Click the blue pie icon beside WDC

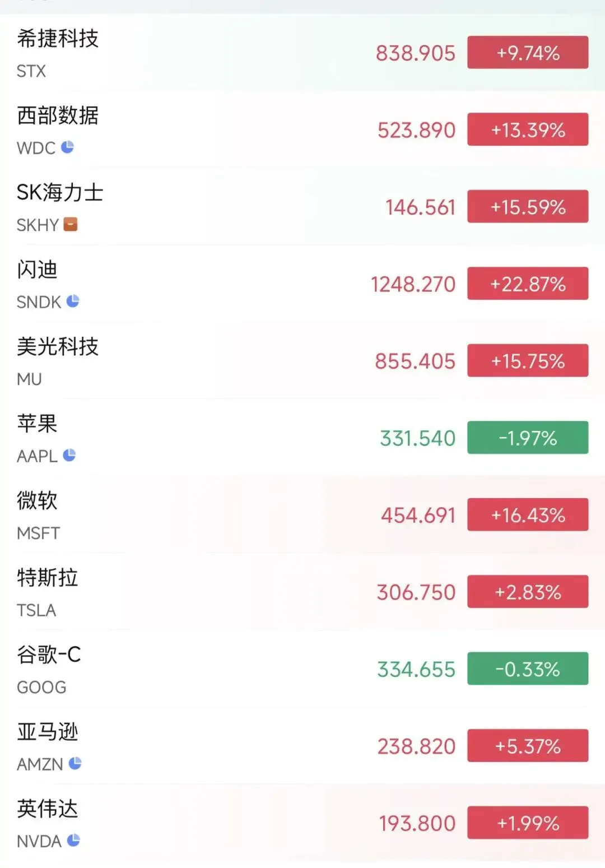[x=67, y=147]
